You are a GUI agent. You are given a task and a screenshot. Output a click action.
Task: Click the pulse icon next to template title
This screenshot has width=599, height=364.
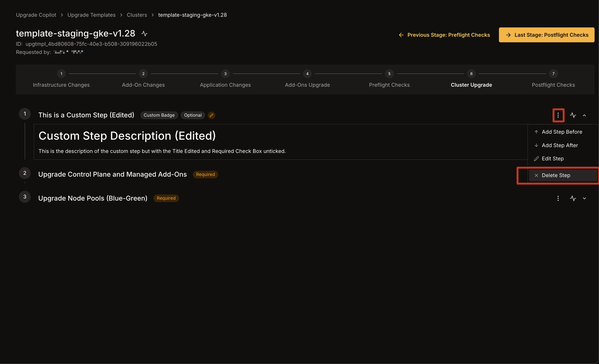click(144, 33)
